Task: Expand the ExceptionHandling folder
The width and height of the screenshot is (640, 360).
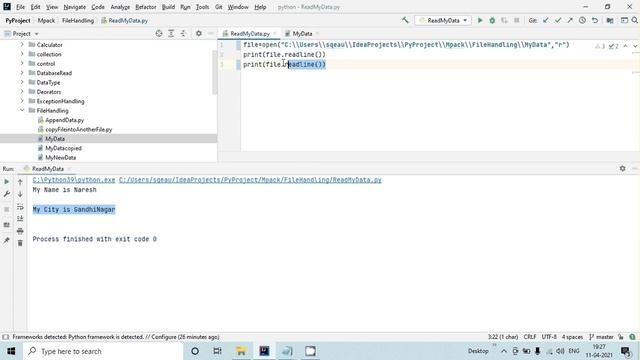Action: (x=22, y=101)
